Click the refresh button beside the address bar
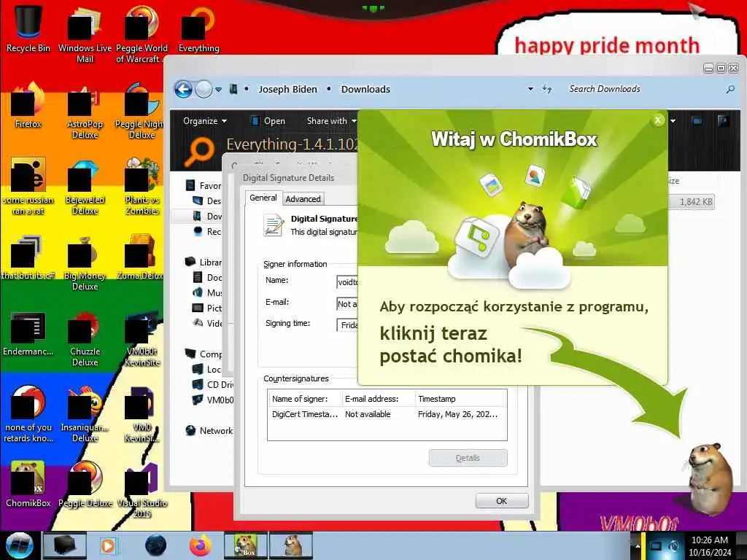 point(547,89)
